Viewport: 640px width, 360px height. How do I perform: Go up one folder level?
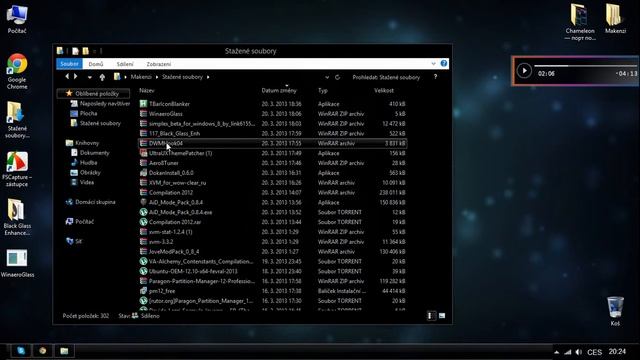coord(102,77)
